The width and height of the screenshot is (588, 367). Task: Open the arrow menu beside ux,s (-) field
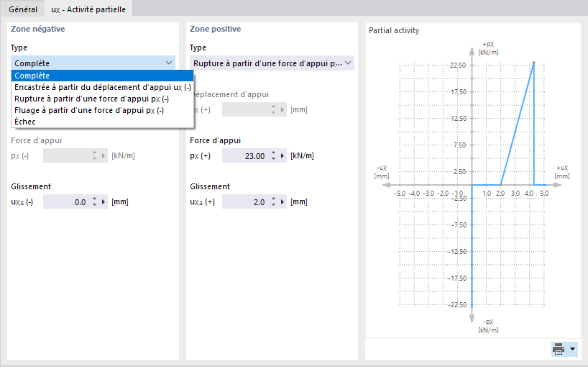pyautogui.click(x=104, y=202)
